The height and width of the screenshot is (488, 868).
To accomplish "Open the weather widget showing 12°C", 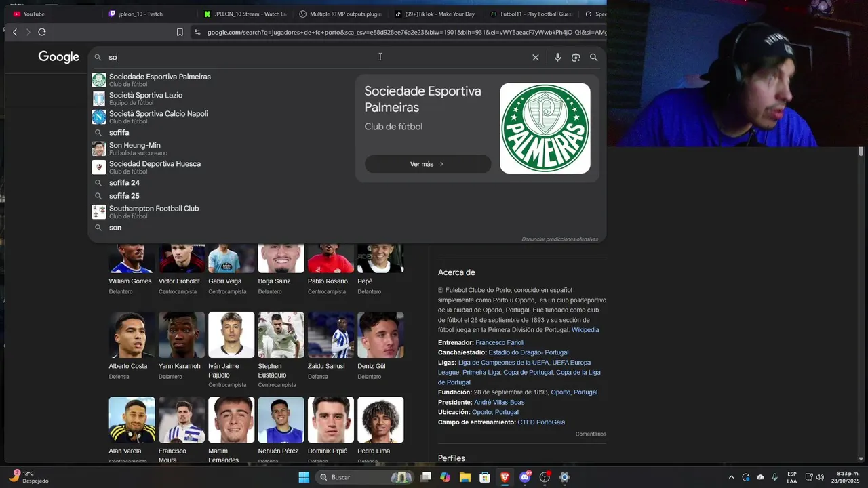I will click(x=28, y=477).
